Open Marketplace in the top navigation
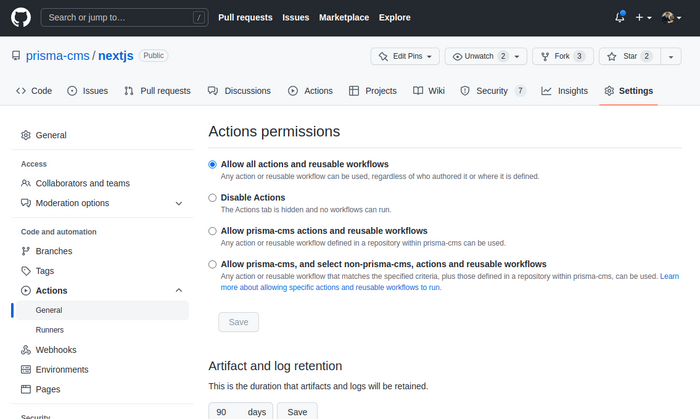Image resolution: width=700 pixels, height=419 pixels. pyautogui.click(x=344, y=17)
